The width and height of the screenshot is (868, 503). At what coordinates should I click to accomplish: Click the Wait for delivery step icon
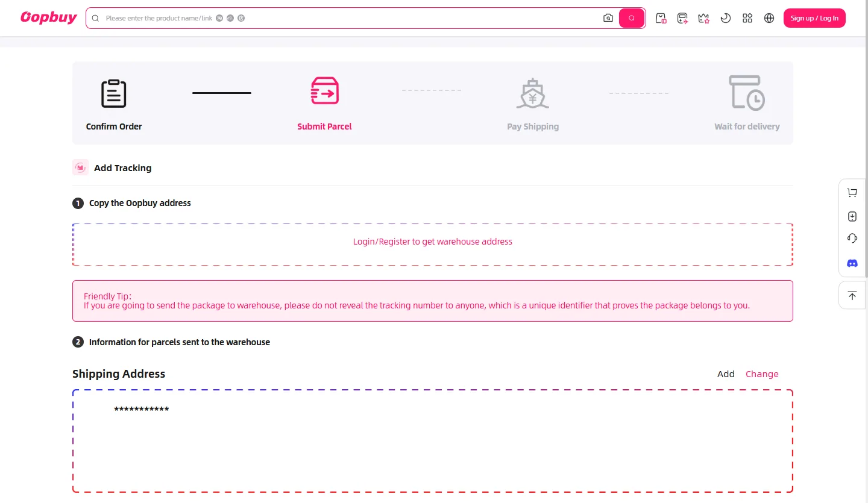click(x=747, y=93)
